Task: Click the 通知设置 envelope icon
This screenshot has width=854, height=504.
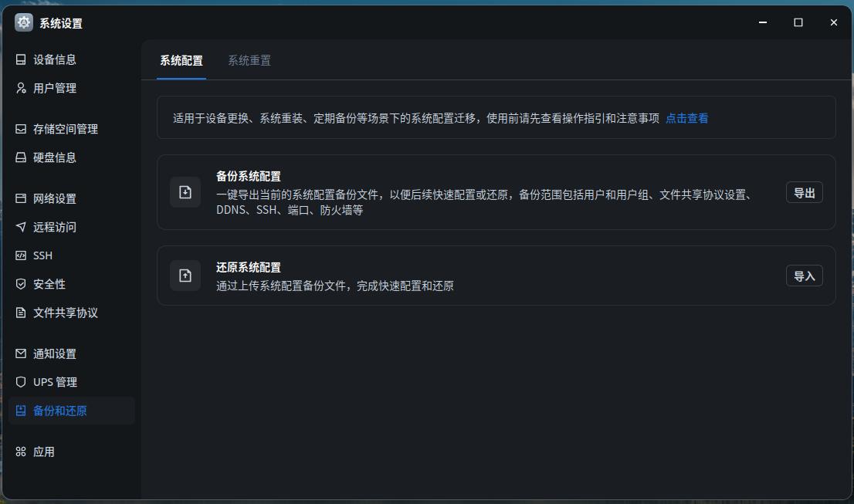Action: tap(21, 353)
